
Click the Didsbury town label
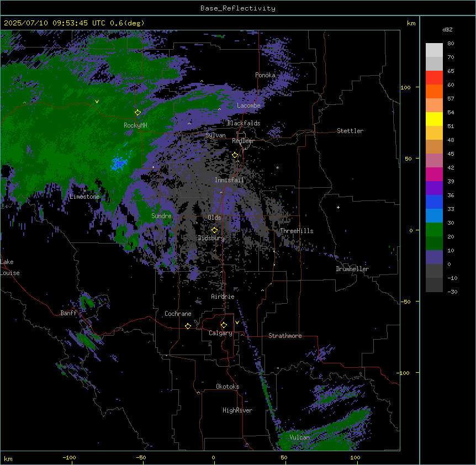[x=211, y=238]
